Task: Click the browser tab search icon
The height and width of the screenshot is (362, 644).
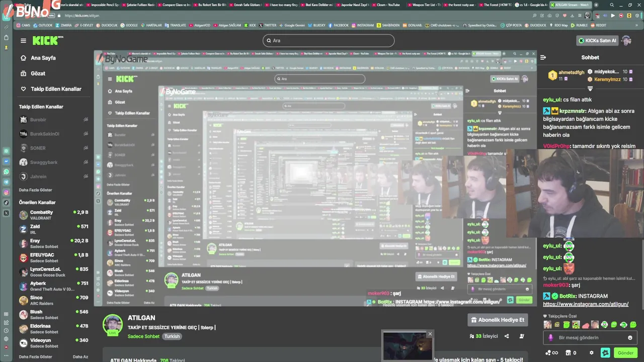Action: click(x=612, y=5)
